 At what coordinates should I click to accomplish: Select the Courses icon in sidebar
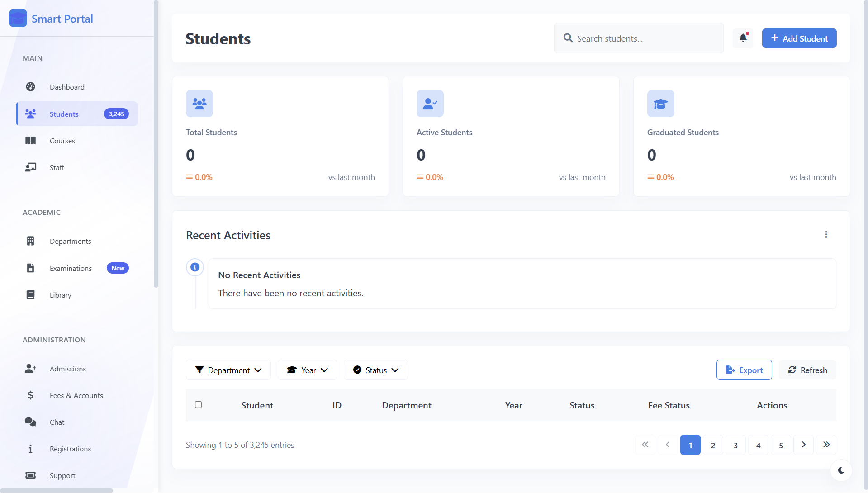click(30, 141)
